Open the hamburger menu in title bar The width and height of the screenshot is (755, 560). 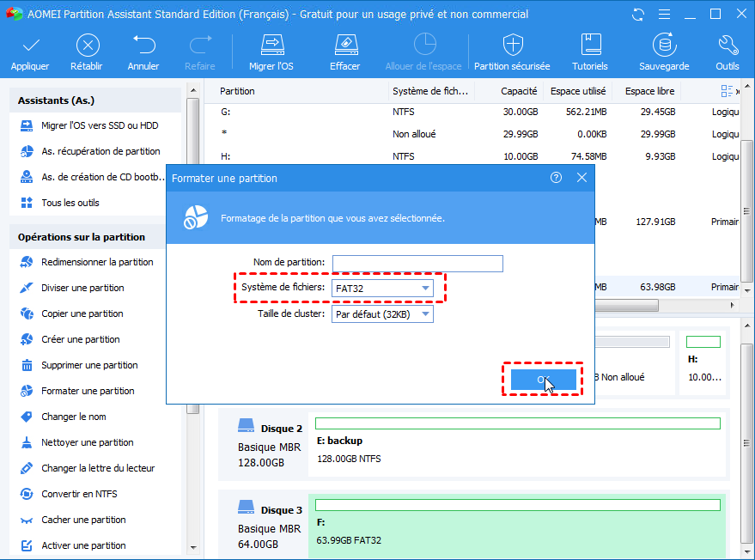(664, 15)
